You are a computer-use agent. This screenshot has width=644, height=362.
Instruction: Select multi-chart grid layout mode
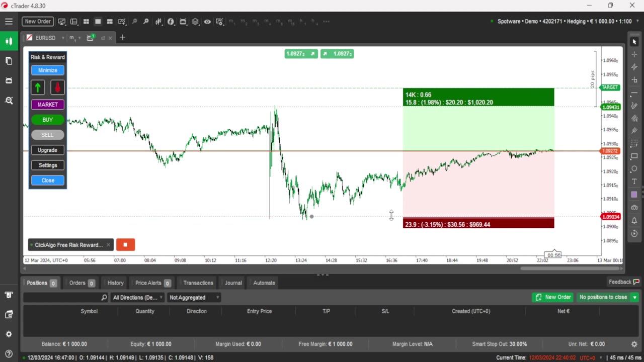tap(86, 22)
